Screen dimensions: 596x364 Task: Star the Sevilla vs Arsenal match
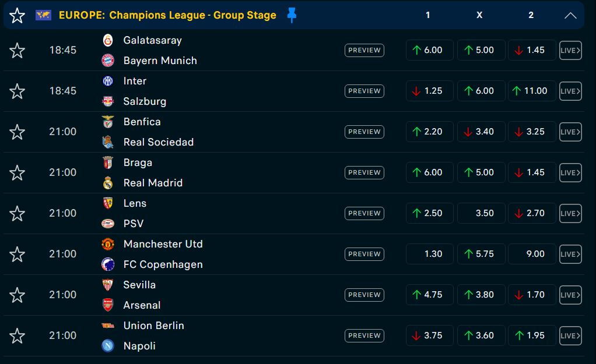pos(17,295)
